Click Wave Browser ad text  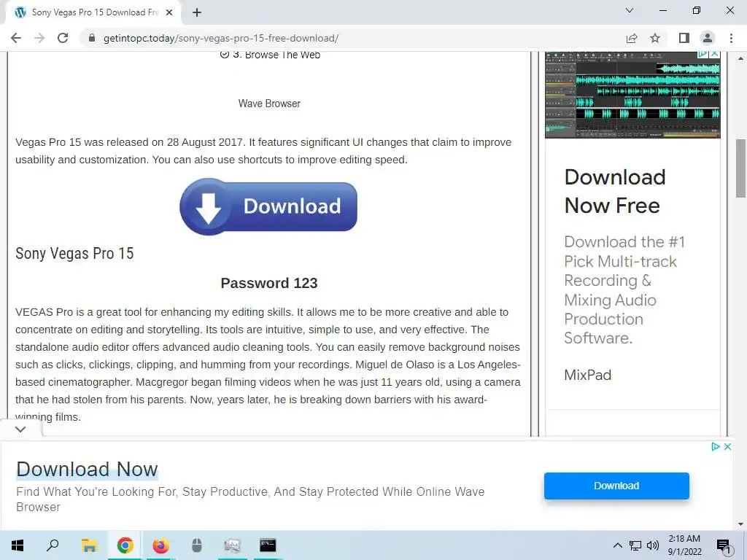click(x=269, y=104)
